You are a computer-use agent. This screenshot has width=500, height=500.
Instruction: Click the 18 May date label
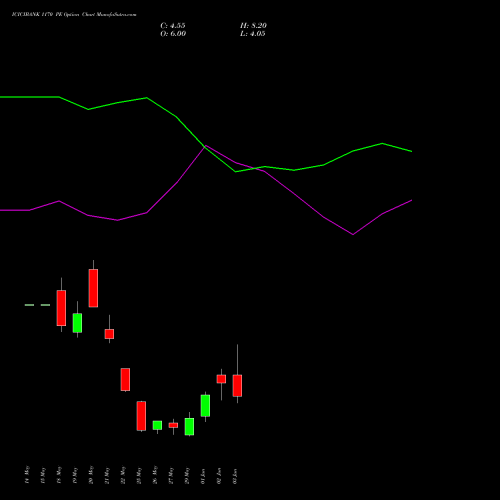click(59, 475)
